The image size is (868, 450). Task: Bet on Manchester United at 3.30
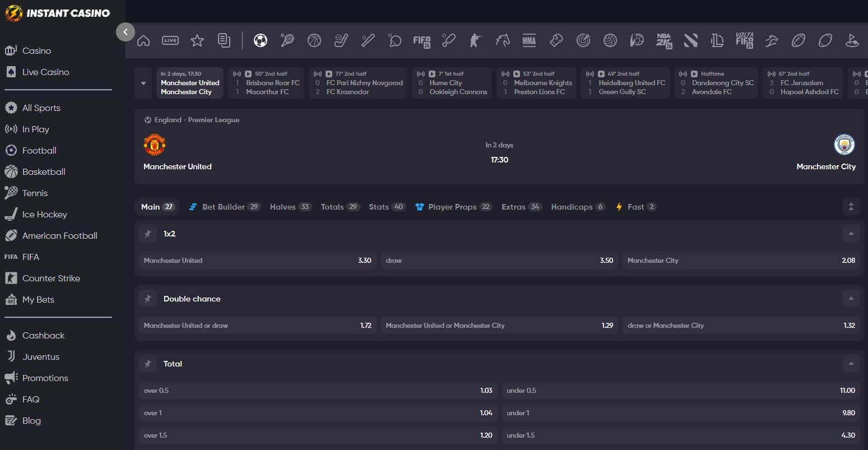[258, 261]
